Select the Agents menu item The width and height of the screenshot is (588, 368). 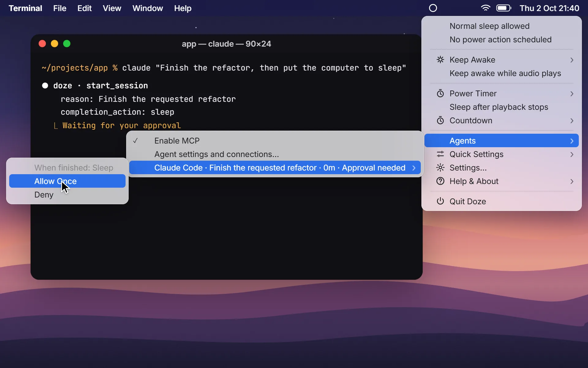click(x=502, y=141)
